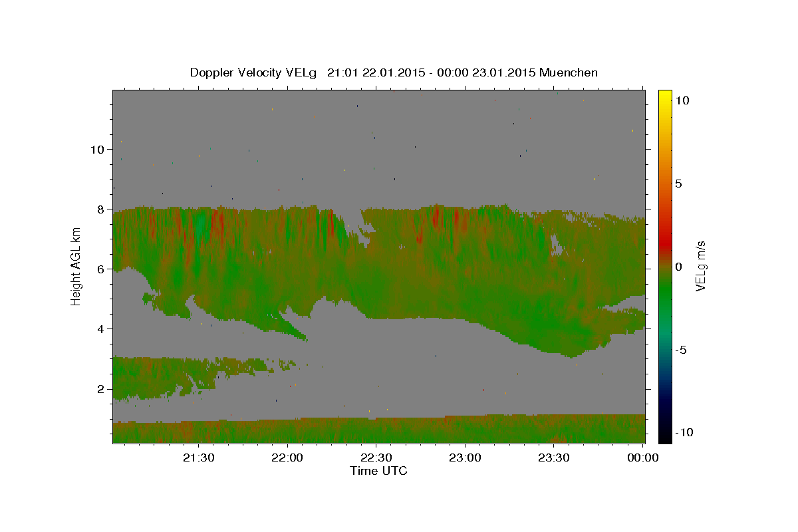This screenshot has height=532, width=798.
Task: Click the 23:00 time tick label
Action: tap(465, 458)
